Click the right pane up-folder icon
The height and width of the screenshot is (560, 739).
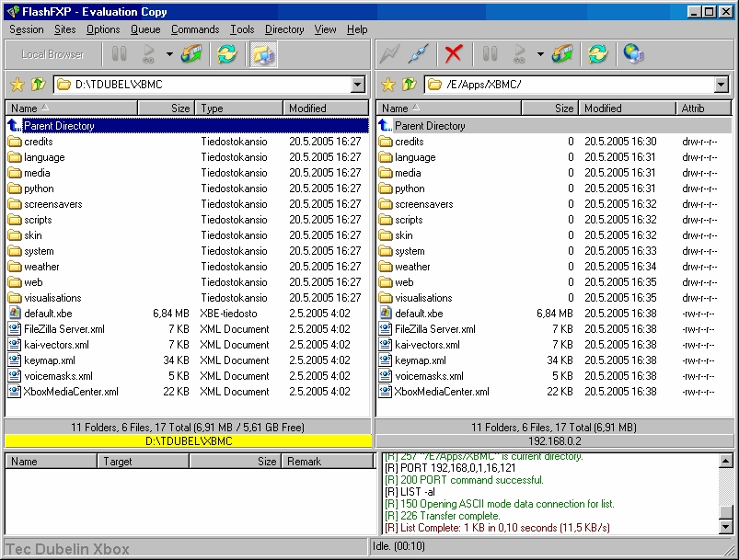coord(410,85)
